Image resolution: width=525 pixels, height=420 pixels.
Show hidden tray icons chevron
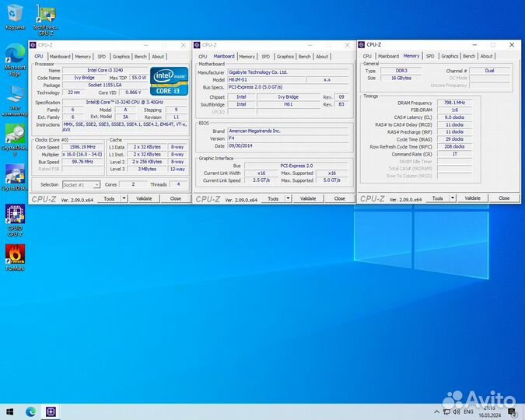click(x=436, y=411)
